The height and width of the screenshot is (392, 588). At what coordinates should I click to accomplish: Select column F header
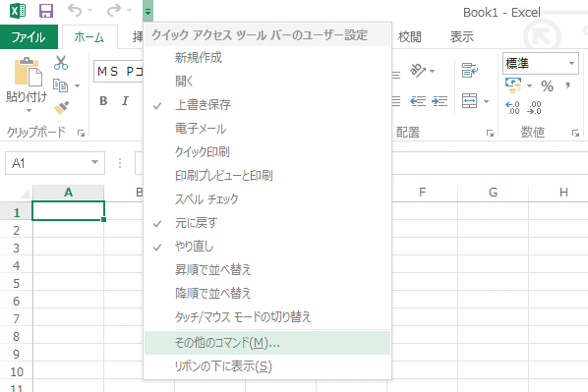422,193
